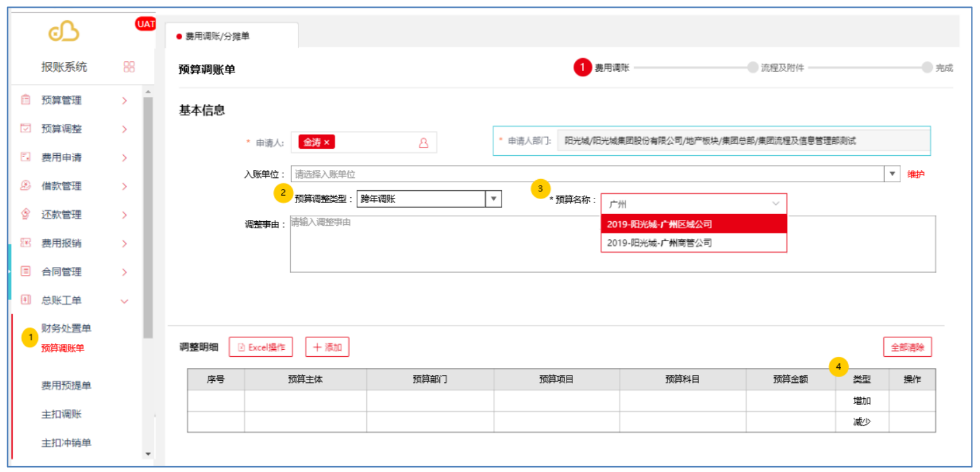Click the Excel操作 button
This screenshot has height=472, width=980.
tap(261, 347)
